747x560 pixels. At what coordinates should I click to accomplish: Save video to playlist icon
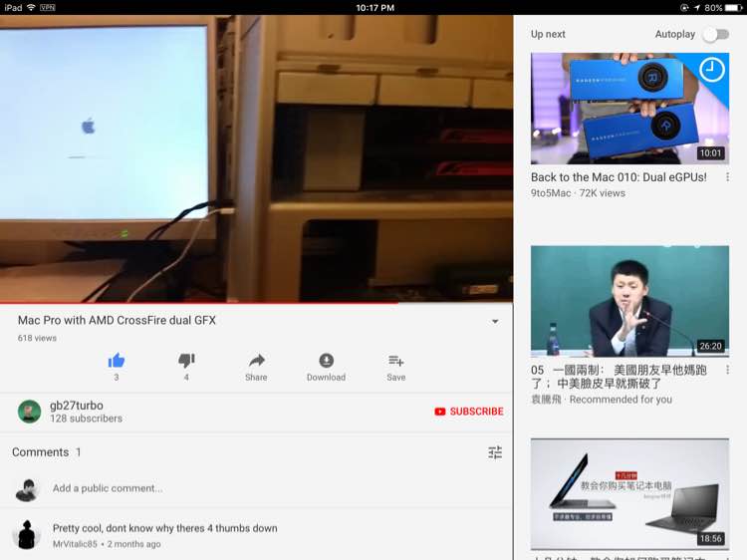pos(395,361)
